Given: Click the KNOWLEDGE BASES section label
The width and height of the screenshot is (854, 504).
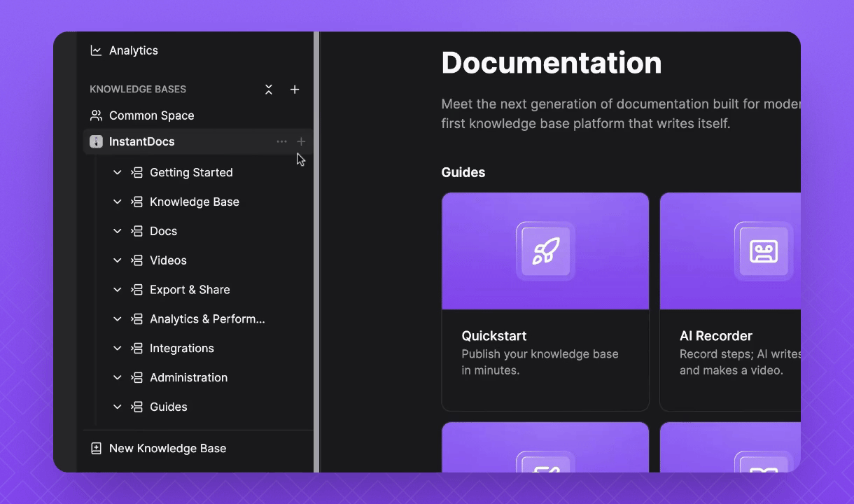Looking at the screenshot, I should coord(138,90).
